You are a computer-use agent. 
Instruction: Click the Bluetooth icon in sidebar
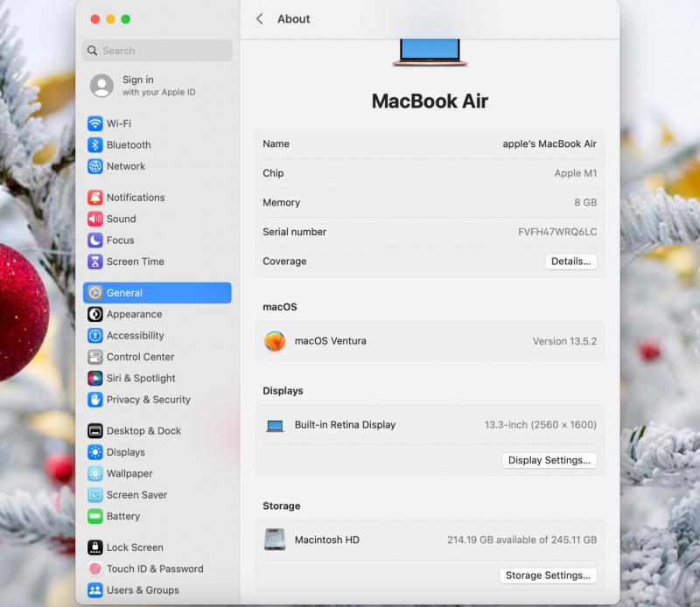(95, 144)
